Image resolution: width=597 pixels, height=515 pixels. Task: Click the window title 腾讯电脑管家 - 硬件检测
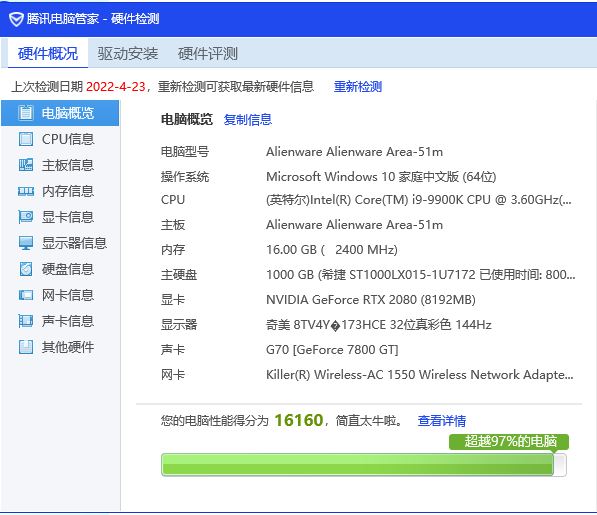93,19
